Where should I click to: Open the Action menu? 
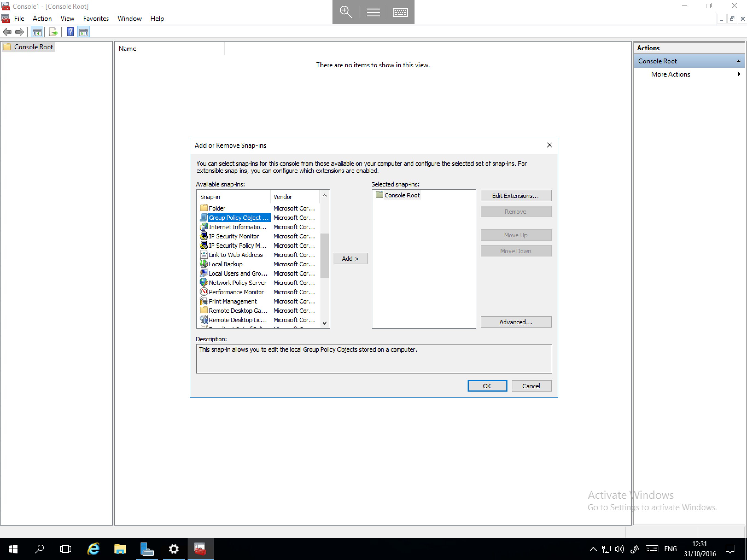tap(42, 18)
